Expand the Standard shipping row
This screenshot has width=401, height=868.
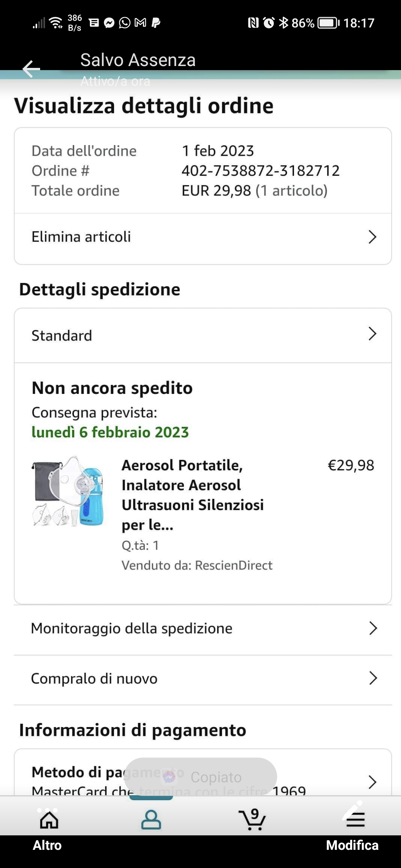372,334
